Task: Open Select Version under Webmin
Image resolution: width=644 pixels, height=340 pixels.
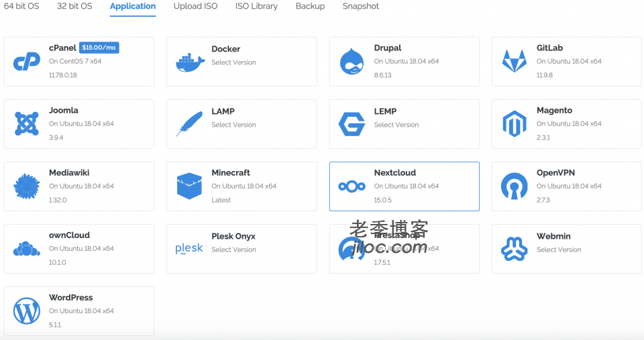Action: point(559,249)
